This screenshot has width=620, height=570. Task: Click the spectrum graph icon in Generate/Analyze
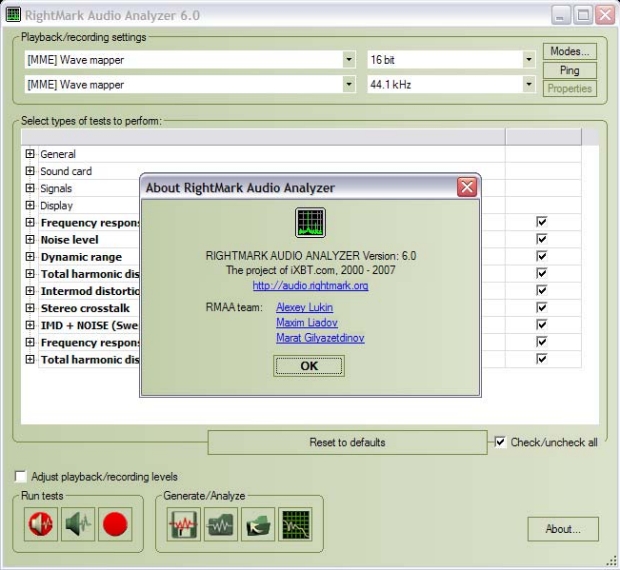295,524
